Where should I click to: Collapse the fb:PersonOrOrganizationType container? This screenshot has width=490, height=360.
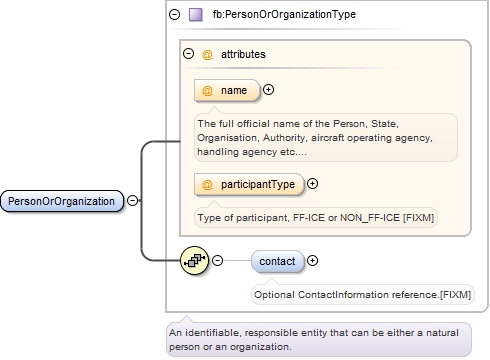174,14
